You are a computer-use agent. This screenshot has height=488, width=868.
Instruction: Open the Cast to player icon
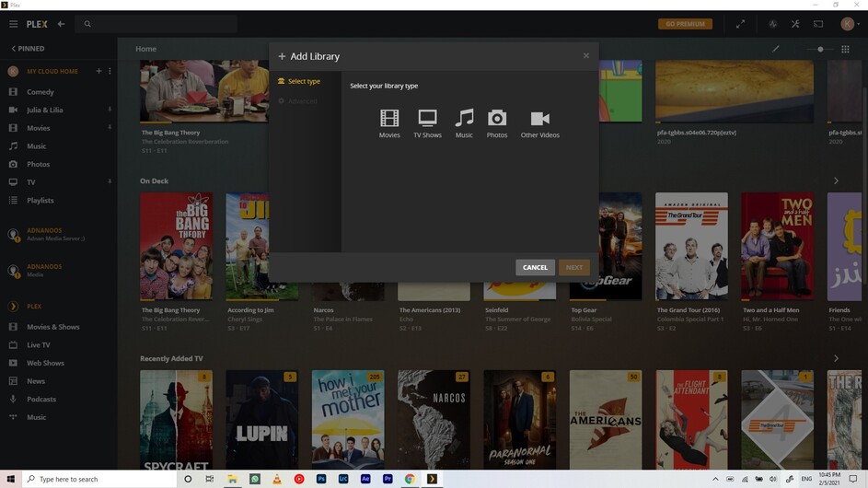tap(818, 24)
